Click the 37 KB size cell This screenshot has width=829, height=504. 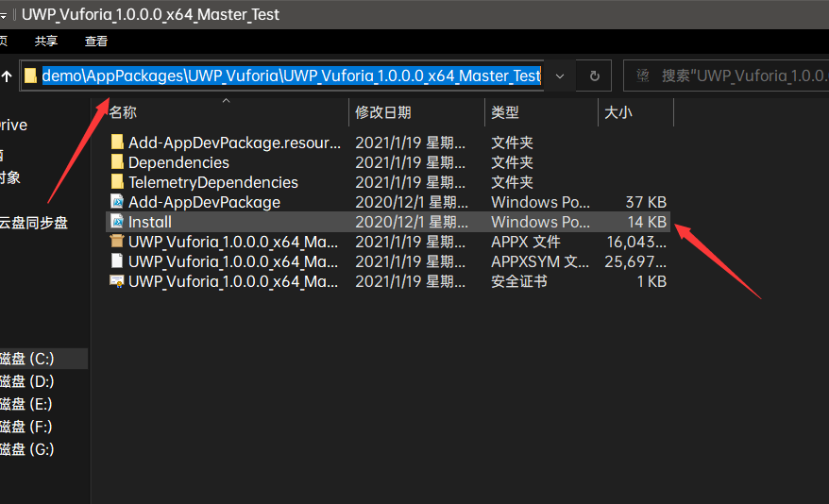click(x=646, y=202)
